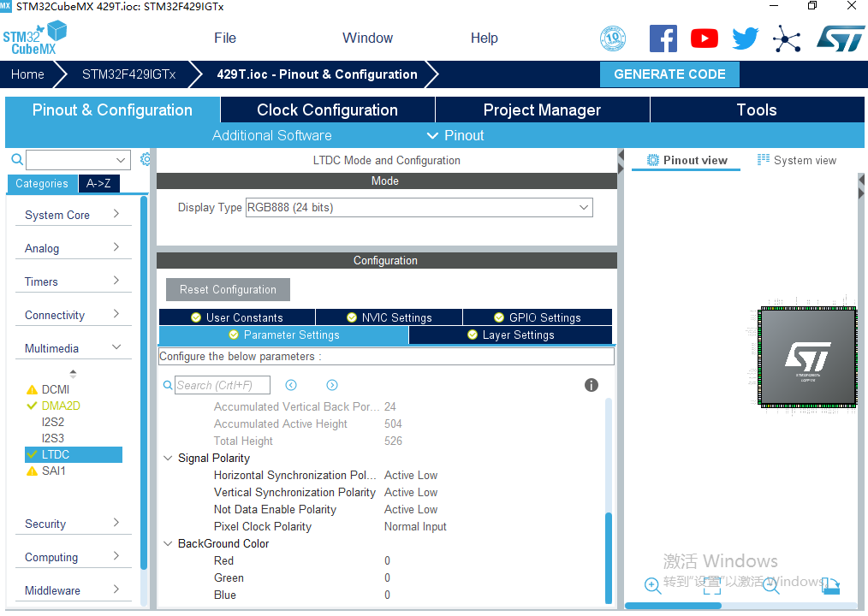The width and height of the screenshot is (868, 616).
Task: Open the YouTube channel icon
Action: click(705, 38)
